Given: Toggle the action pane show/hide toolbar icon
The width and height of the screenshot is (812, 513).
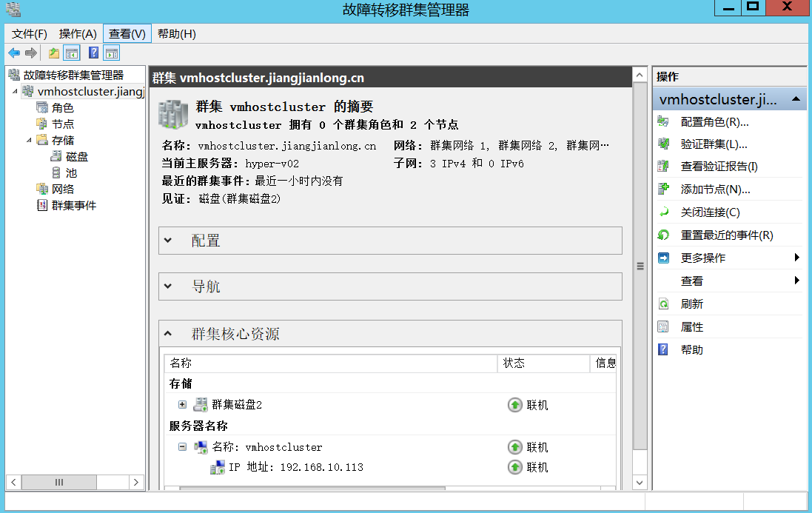Looking at the screenshot, I should click(x=112, y=53).
